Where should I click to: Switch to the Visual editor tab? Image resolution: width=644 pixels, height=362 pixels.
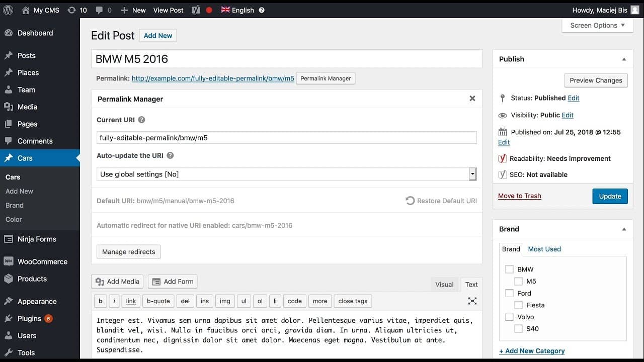coord(444,285)
